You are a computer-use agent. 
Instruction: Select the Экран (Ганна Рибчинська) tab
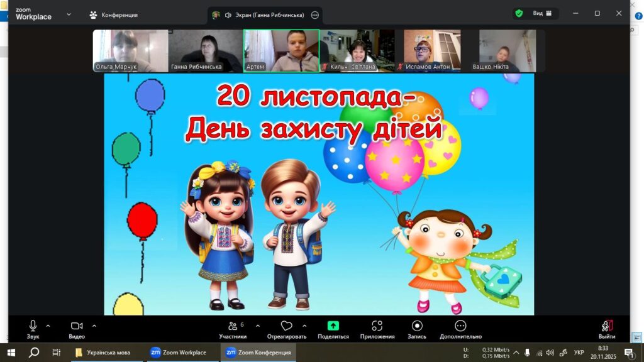[258, 14]
